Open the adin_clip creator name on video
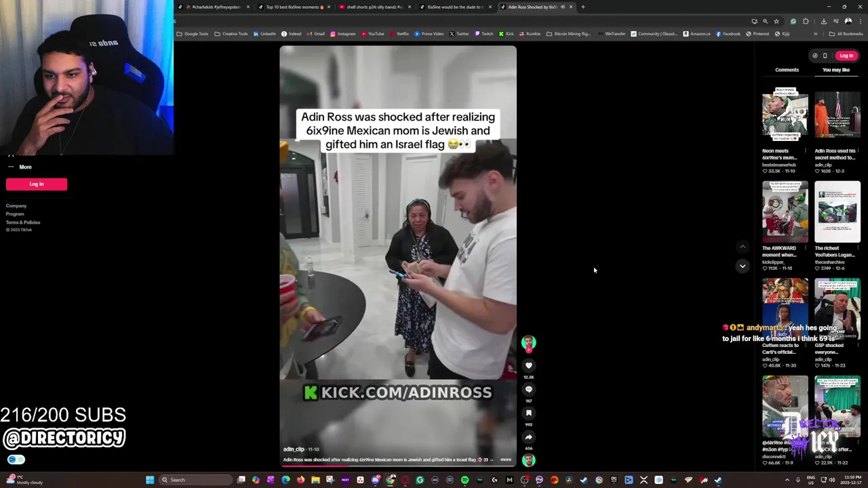Image resolution: width=868 pixels, height=488 pixels. tap(294, 449)
